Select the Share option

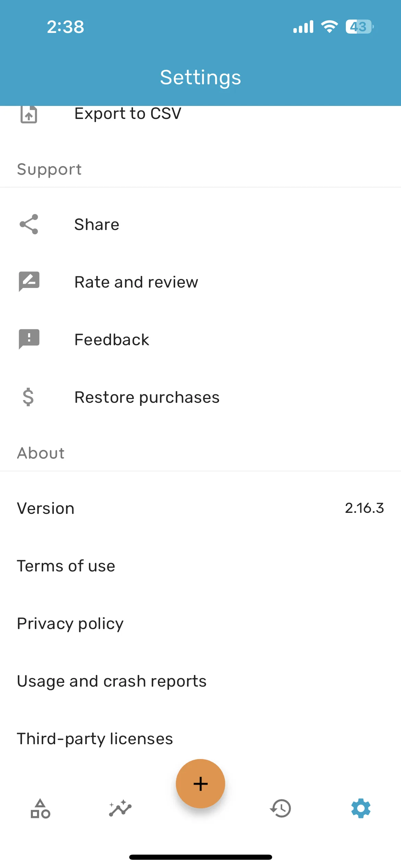[200, 224]
